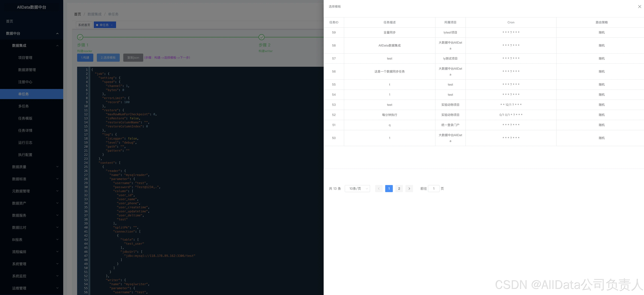Collapse the 数据集成 submenu
The image size is (644, 295).
57,46
